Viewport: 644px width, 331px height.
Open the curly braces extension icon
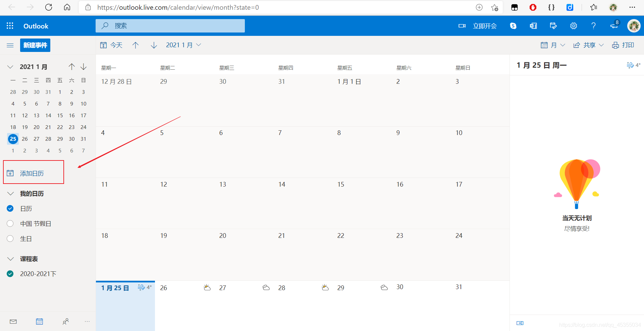tap(551, 7)
